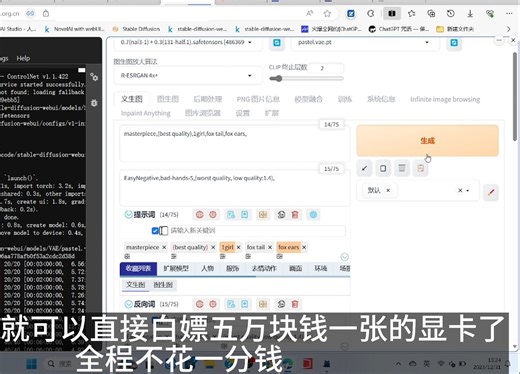
Task: Clear all selected styles with the X
Action: pos(460,190)
